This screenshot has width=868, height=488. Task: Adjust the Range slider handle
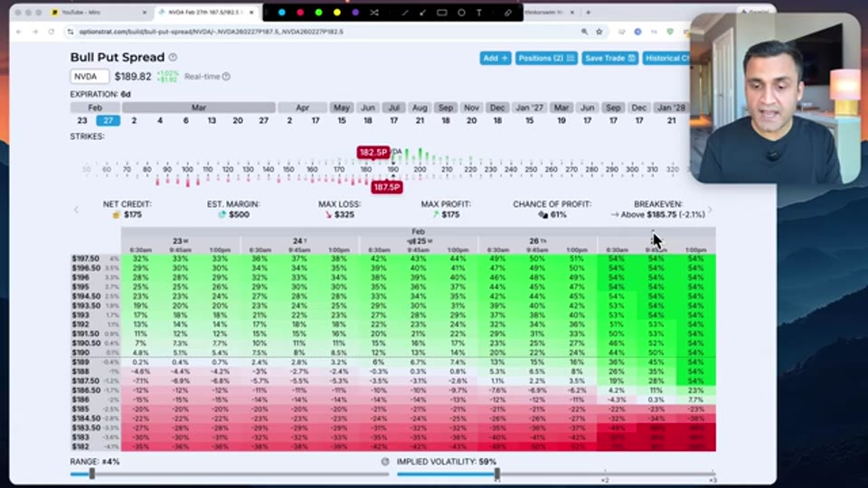[x=92, y=474]
